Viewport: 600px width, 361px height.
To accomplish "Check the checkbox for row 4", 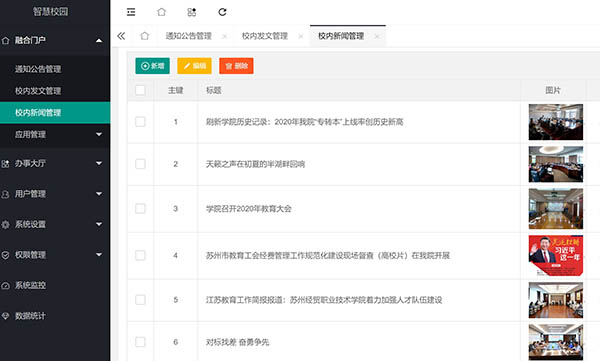I will (x=140, y=255).
